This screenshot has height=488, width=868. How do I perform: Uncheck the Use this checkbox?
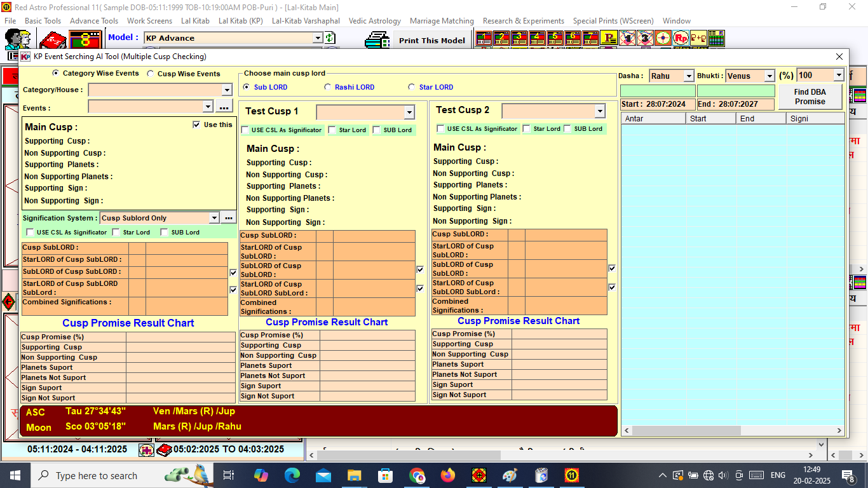click(196, 125)
